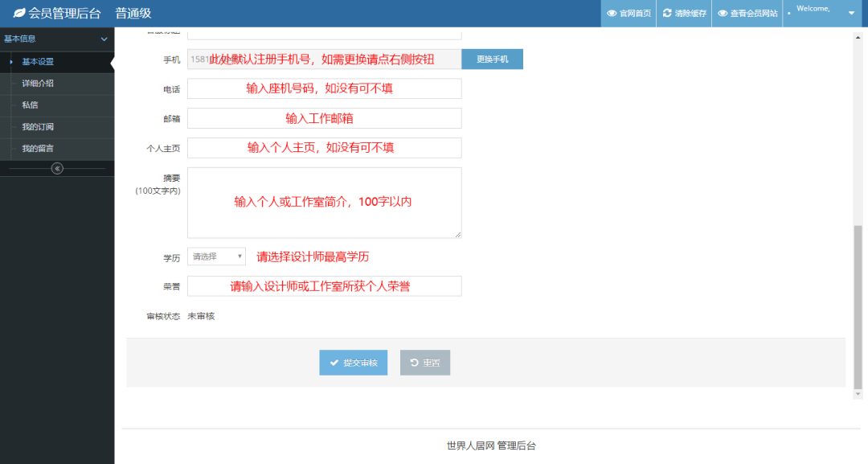Click inside the 邮箱 email input field
This screenshot has height=464, width=868.
324,117
